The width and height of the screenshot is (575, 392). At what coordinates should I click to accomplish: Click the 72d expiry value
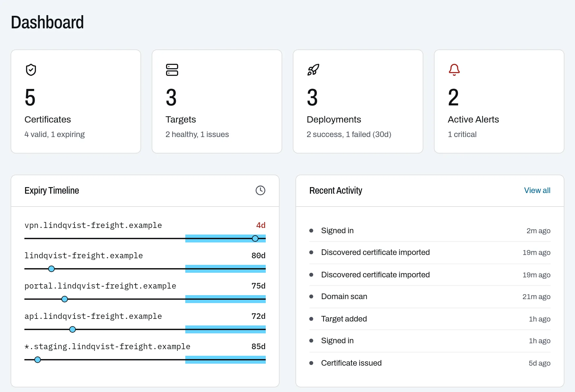[x=258, y=316]
